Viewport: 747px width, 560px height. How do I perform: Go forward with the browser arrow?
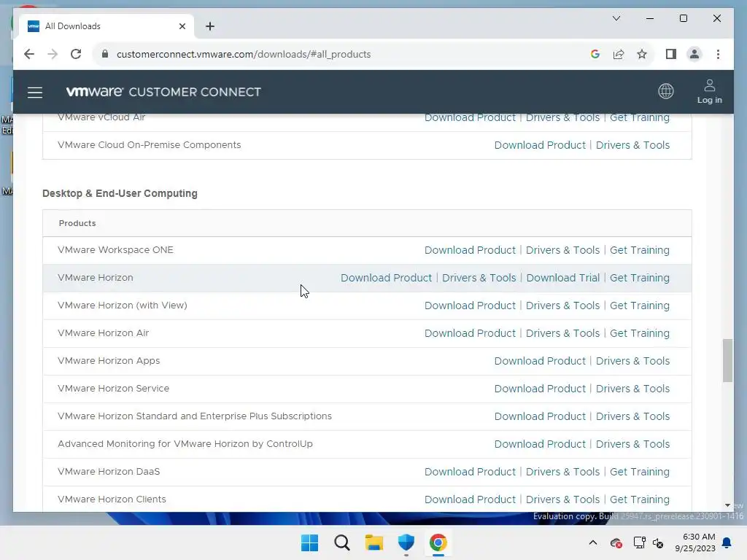click(x=53, y=54)
